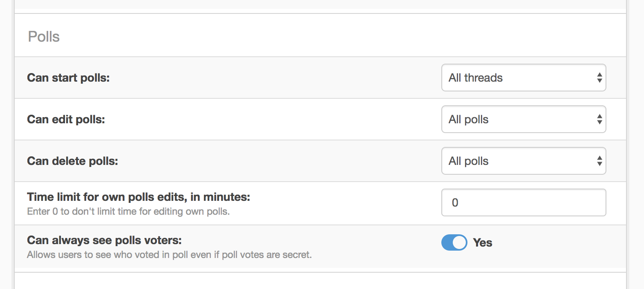644x289 pixels.
Task: Click the 'Can start polls:' label
Action: (x=68, y=78)
